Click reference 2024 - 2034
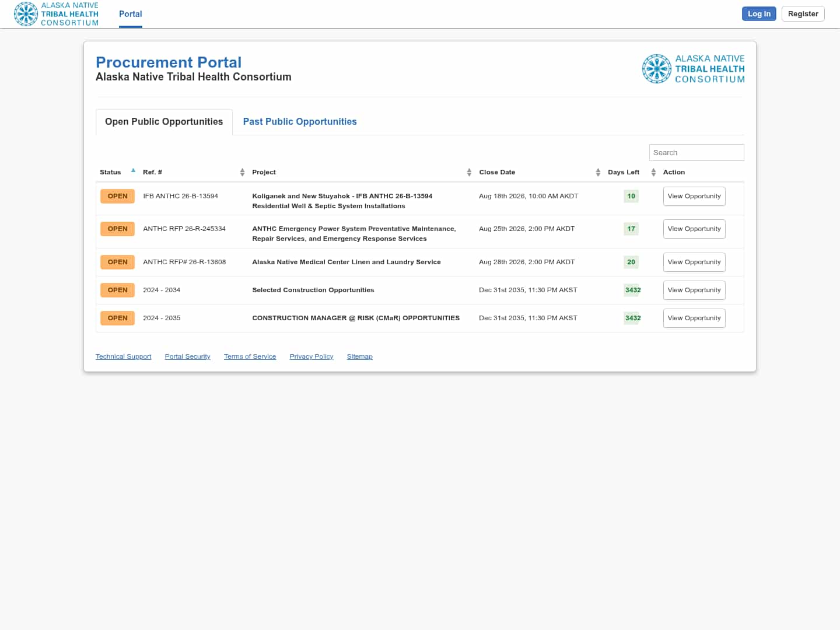The height and width of the screenshot is (630, 840). 162,290
